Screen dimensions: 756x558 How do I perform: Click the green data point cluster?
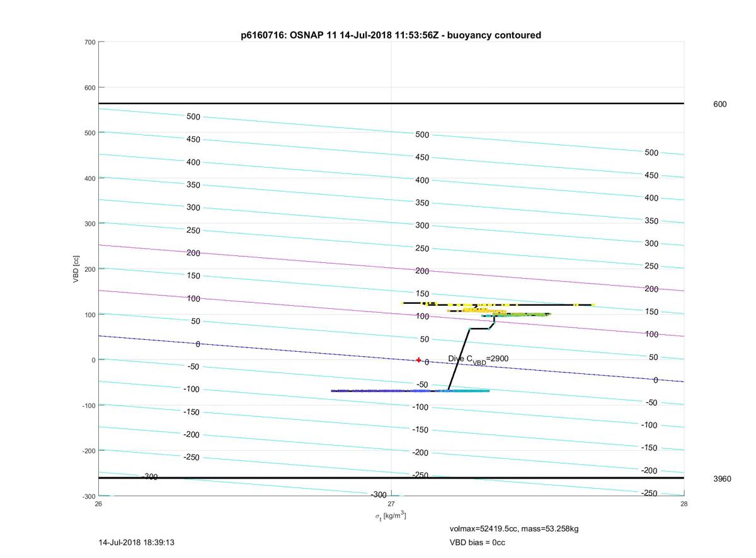pyautogui.click(x=517, y=314)
